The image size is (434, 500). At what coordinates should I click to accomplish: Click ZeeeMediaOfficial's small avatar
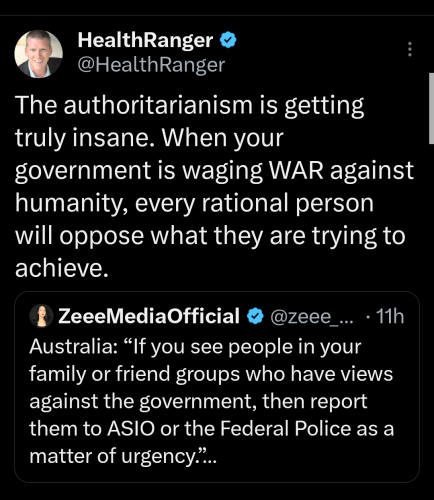point(41,315)
